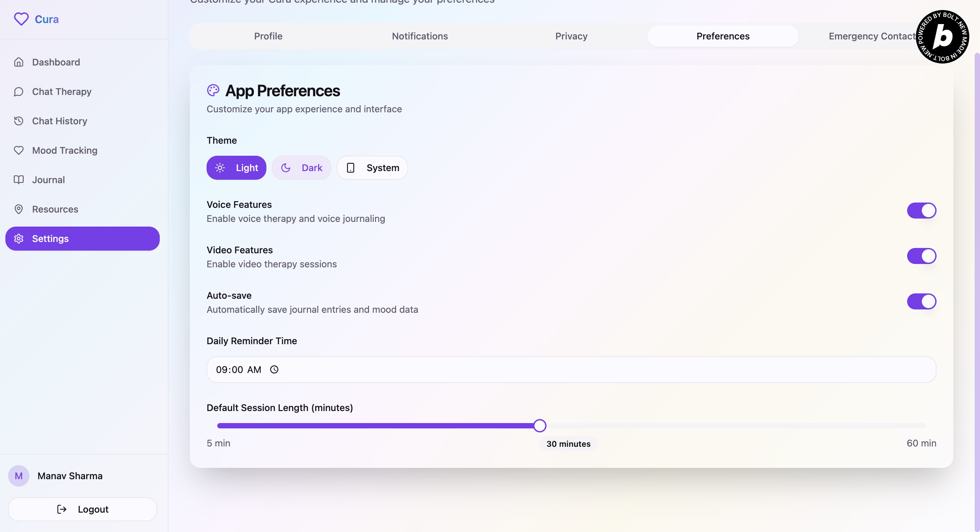Disable the Voice Features toggle

pyautogui.click(x=921, y=211)
